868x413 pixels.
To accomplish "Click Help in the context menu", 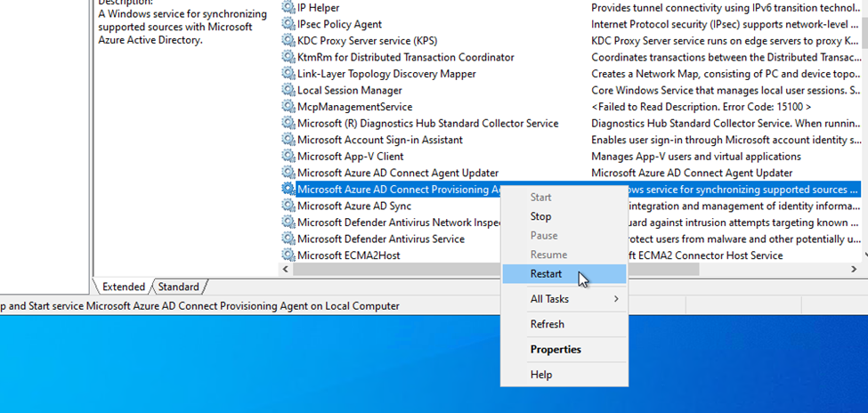I will point(564,375).
